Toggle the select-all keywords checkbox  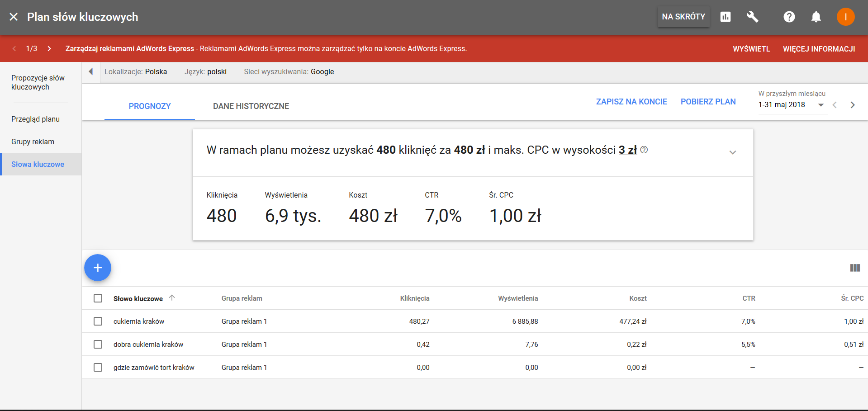pyautogui.click(x=98, y=298)
